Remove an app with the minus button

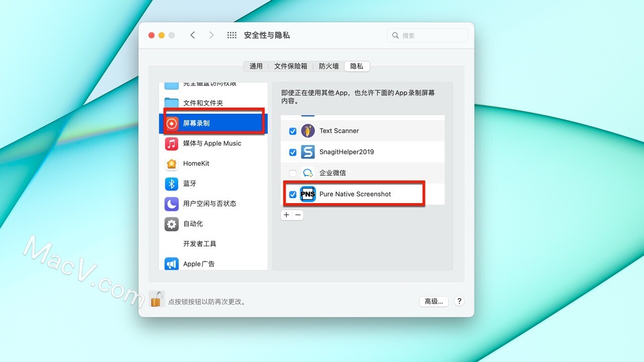coord(298,215)
